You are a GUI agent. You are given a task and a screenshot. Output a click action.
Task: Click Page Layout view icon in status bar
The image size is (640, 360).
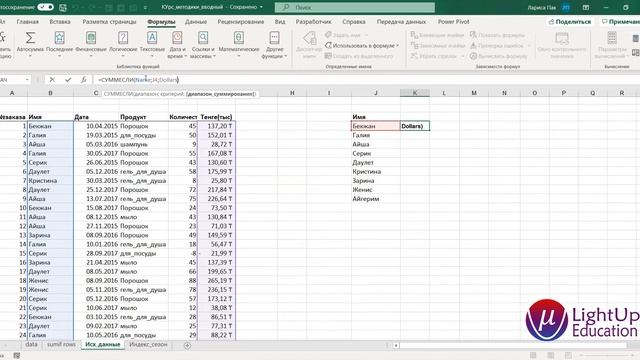550,356
